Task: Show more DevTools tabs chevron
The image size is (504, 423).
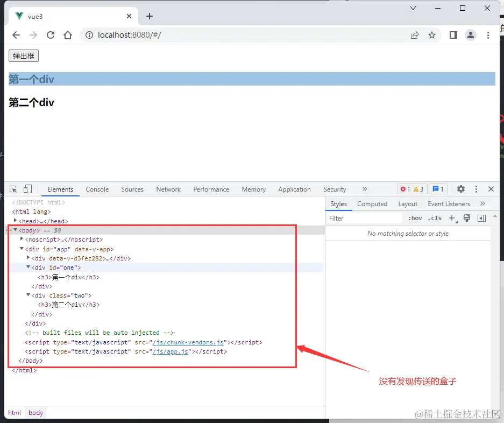Action: [x=365, y=189]
